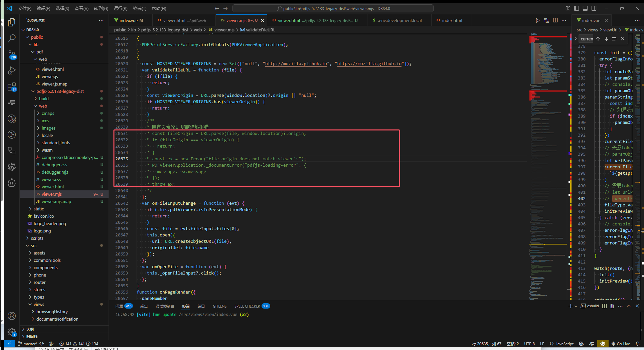Go to next find match arrow
Viewport: 644px width, 350px height.
click(x=606, y=39)
